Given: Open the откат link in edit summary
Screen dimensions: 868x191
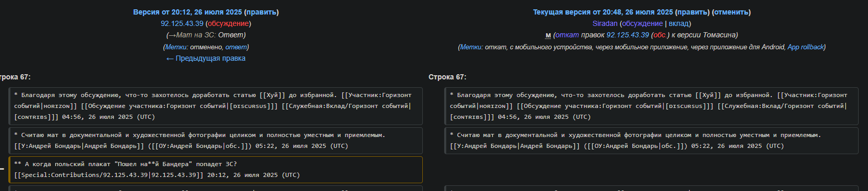Looking at the screenshot, I should click(567, 35).
